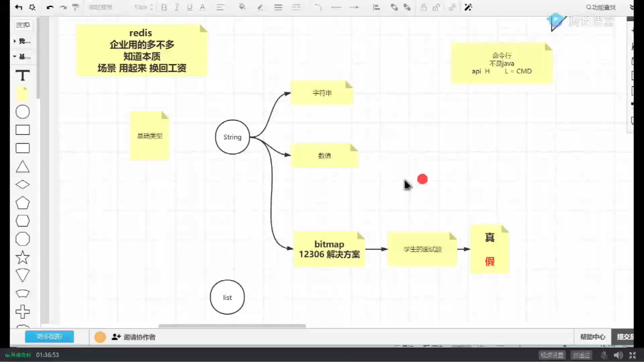Select the cross plus shape in sidebar

(x=22, y=312)
